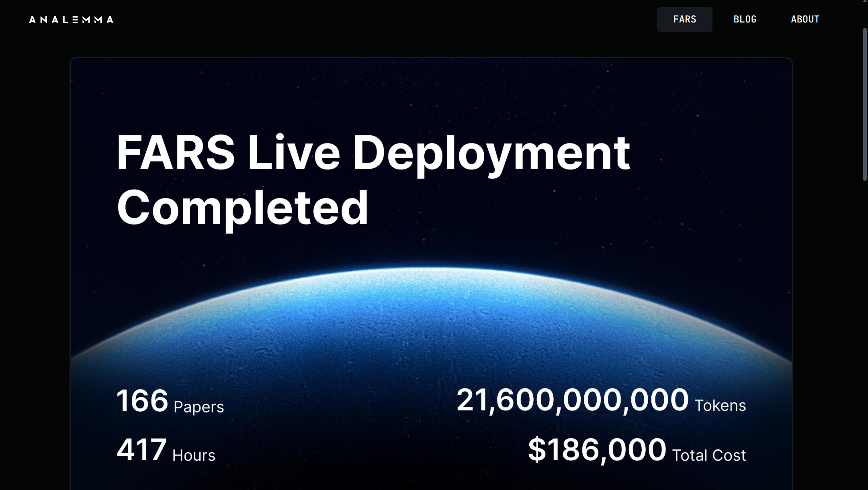
Task: Click the 417 hours figure
Action: (x=141, y=450)
